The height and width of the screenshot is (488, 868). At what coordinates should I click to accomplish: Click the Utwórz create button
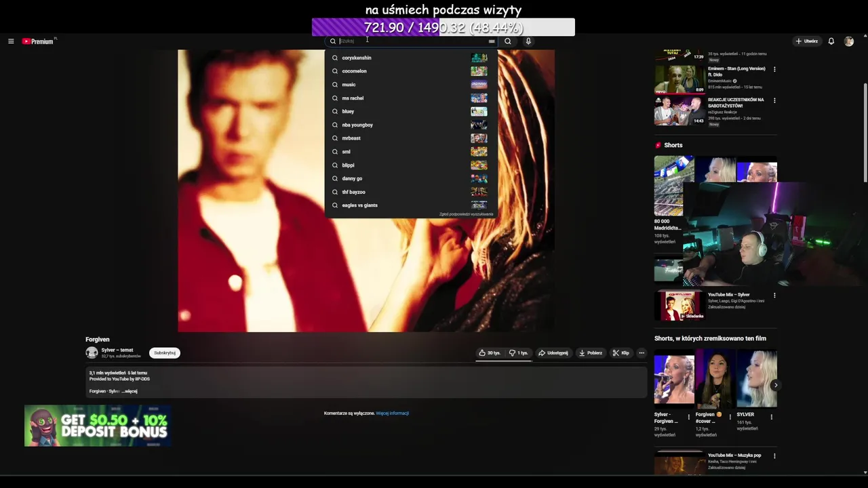point(807,41)
